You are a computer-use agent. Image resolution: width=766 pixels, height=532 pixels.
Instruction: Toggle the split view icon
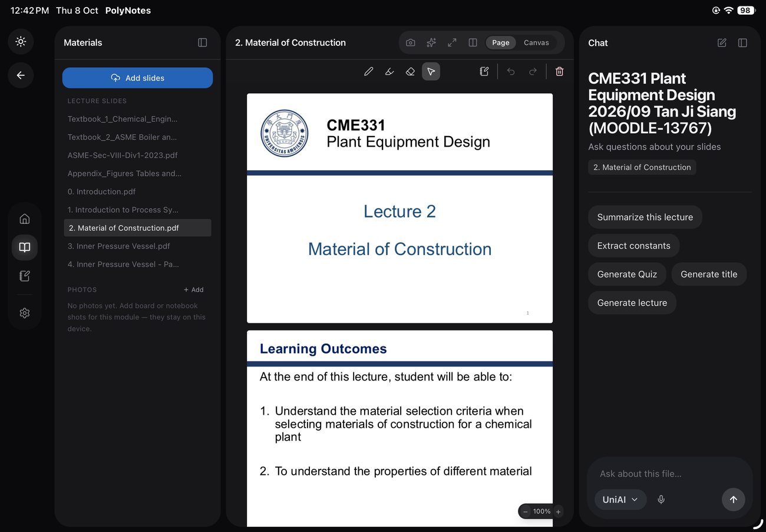point(473,42)
